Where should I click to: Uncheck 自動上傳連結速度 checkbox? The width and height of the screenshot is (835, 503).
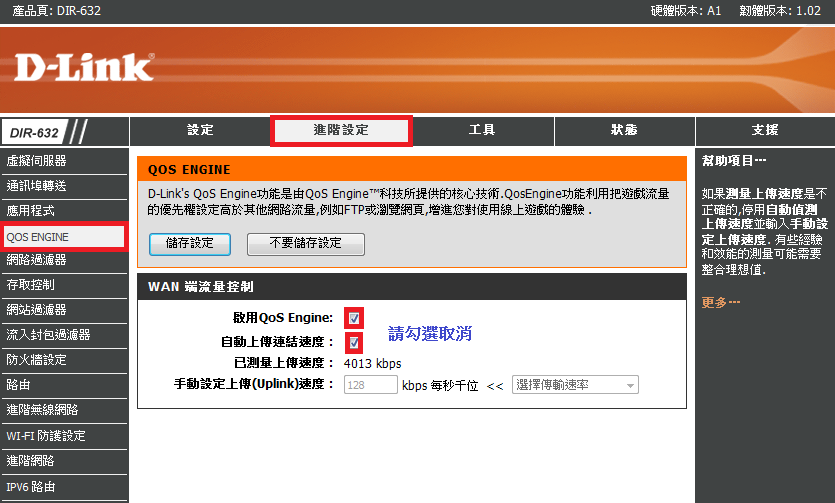tap(354, 343)
